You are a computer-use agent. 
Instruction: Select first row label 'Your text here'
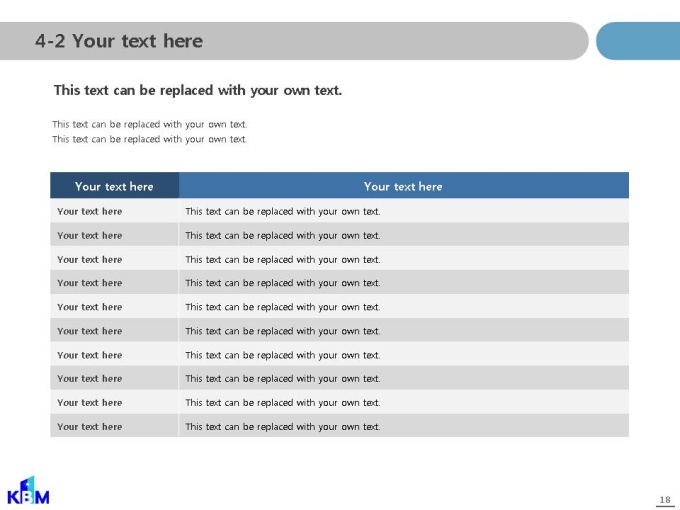[90, 211]
